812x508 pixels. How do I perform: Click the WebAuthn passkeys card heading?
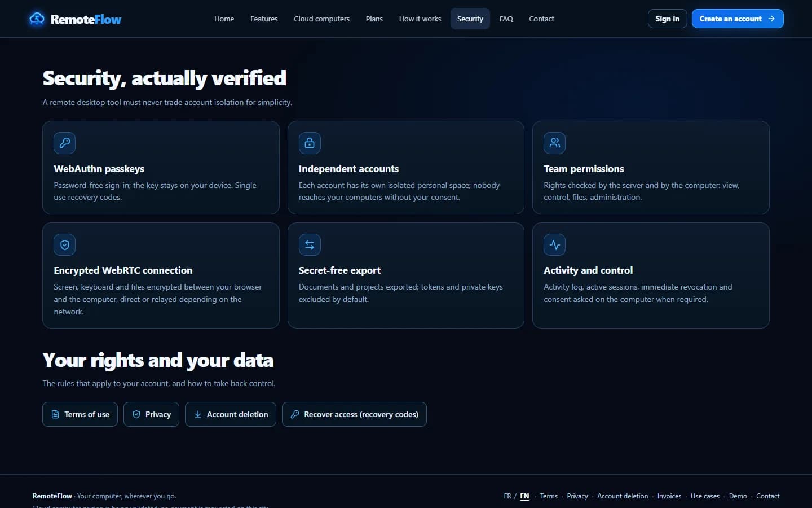[99, 169]
